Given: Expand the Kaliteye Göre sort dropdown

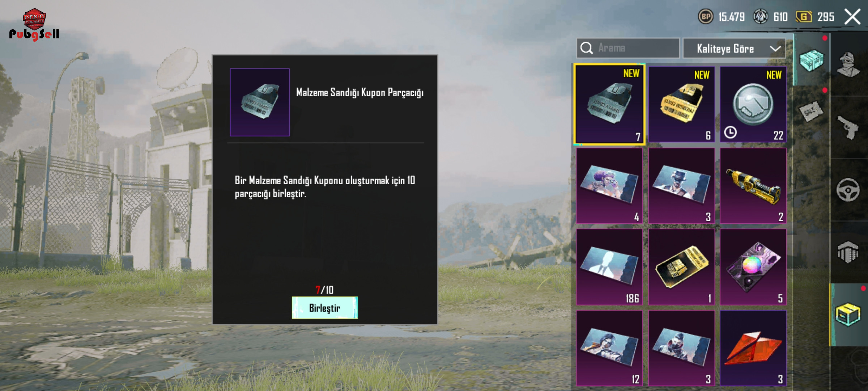Looking at the screenshot, I should tap(734, 48).
